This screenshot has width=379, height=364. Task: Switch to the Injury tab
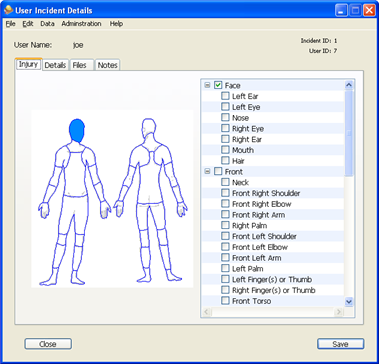coord(29,64)
